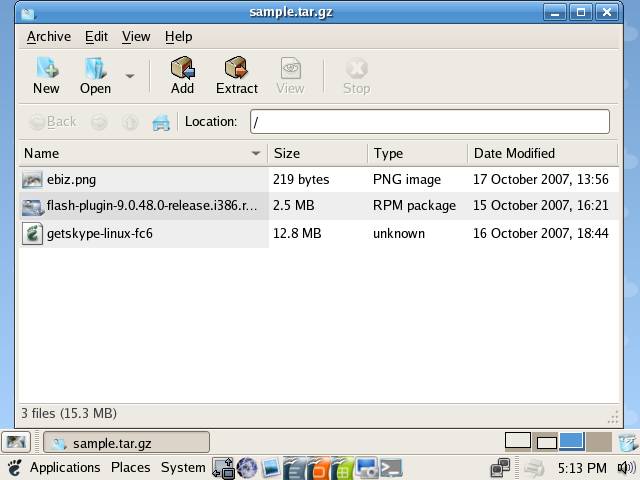The height and width of the screenshot is (480, 640).
Task: Click the volume speaker icon in panel
Action: point(626,467)
